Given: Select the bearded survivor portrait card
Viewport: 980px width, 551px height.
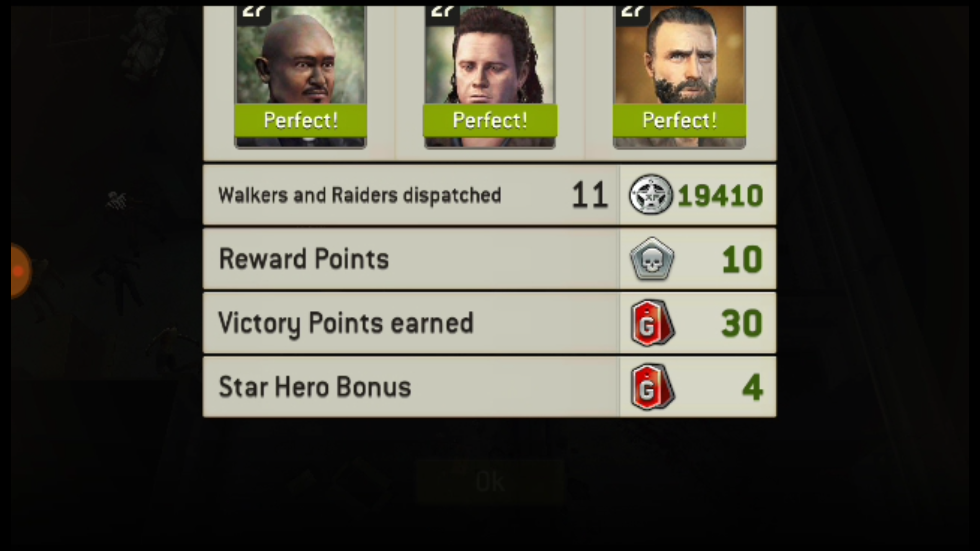Looking at the screenshot, I should (x=679, y=77).
